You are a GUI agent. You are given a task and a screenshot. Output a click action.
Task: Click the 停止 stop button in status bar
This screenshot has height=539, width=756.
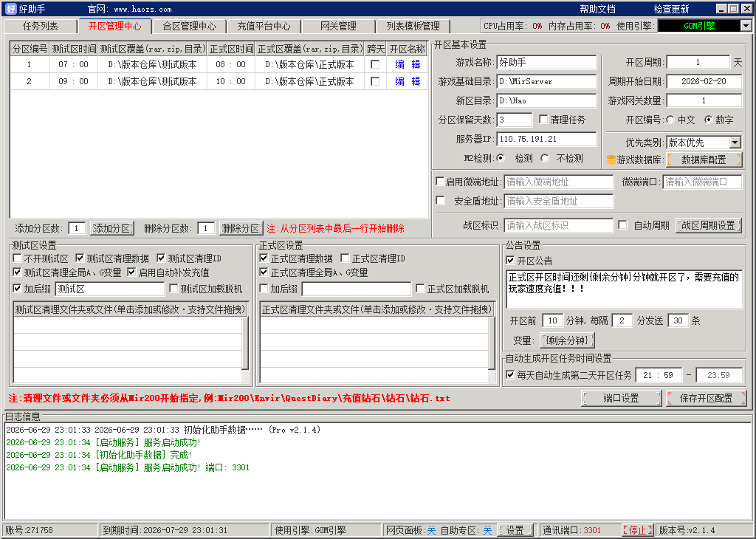[x=637, y=530]
